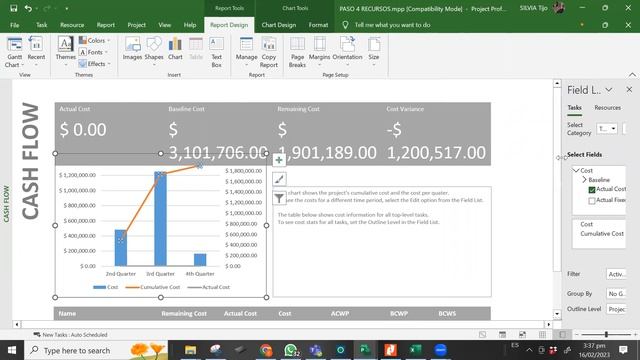The height and width of the screenshot is (360, 640).
Task: Toggle Page Breaks display
Action: pos(297,52)
